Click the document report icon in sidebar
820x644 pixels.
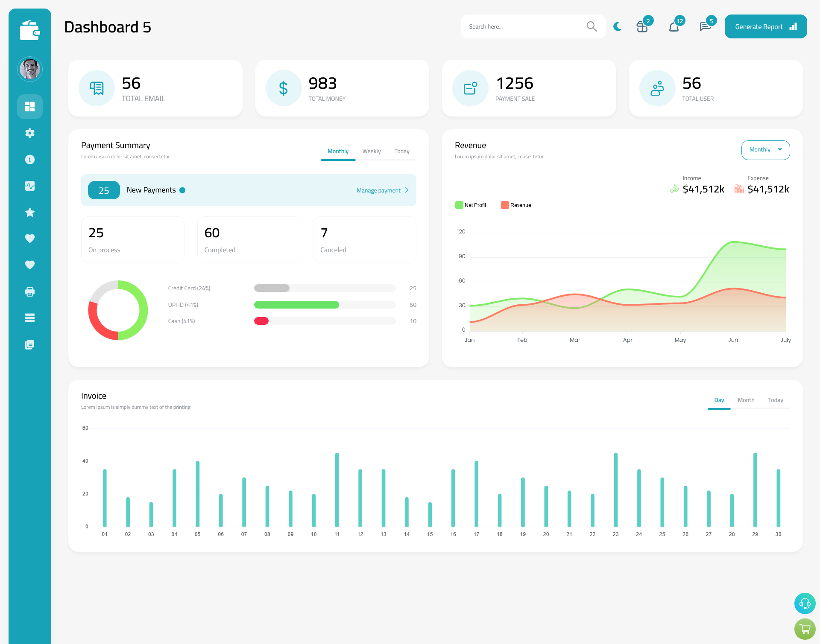click(x=29, y=344)
